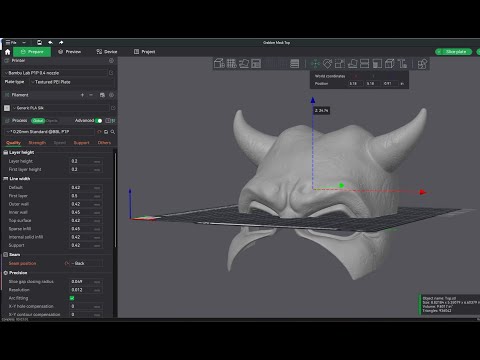Save the process preset disk icon
The image size is (480, 360).
tap(106, 132)
